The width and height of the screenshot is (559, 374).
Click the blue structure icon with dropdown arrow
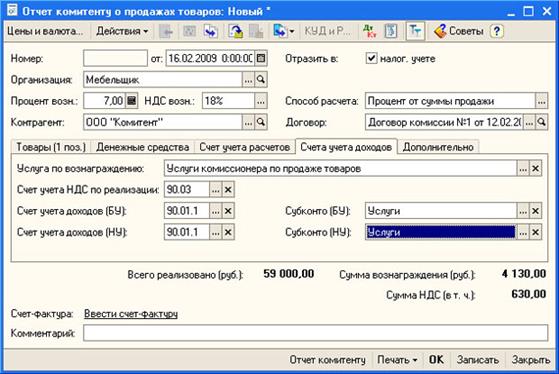pos(280,31)
